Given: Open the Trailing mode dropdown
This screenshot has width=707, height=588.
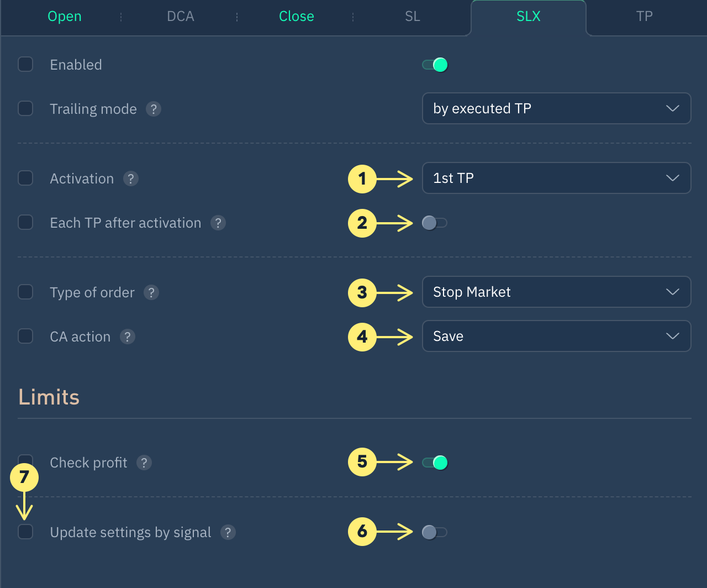Looking at the screenshot, I should pyautogui.click(x=556, y=108).
